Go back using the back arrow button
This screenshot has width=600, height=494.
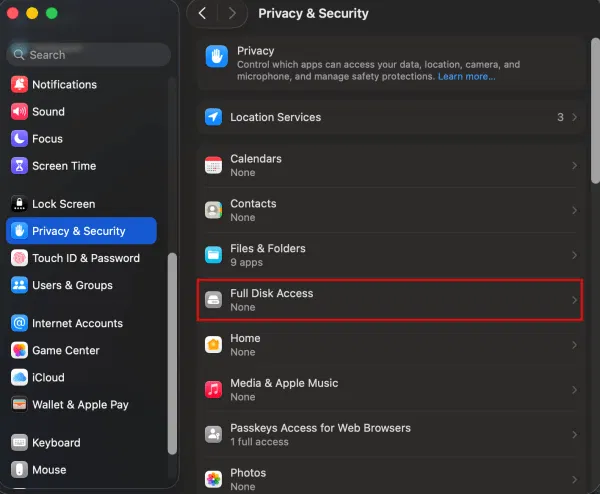(203, 13)
